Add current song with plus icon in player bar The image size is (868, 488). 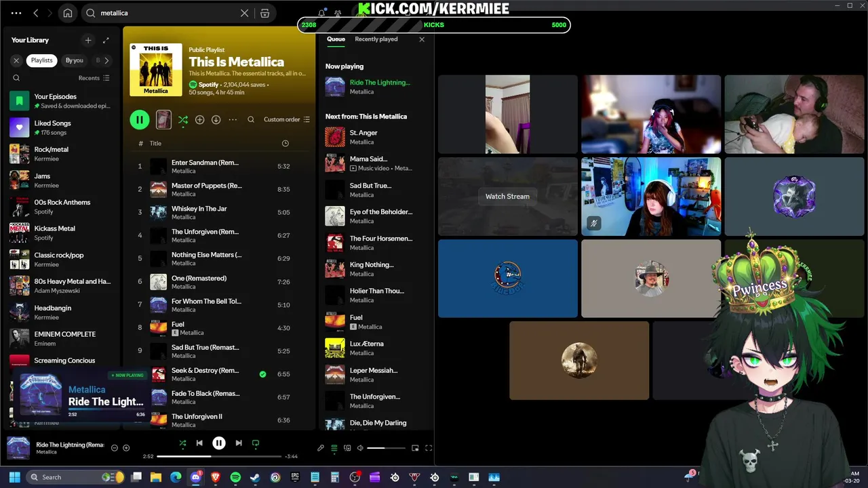[126, 448]
